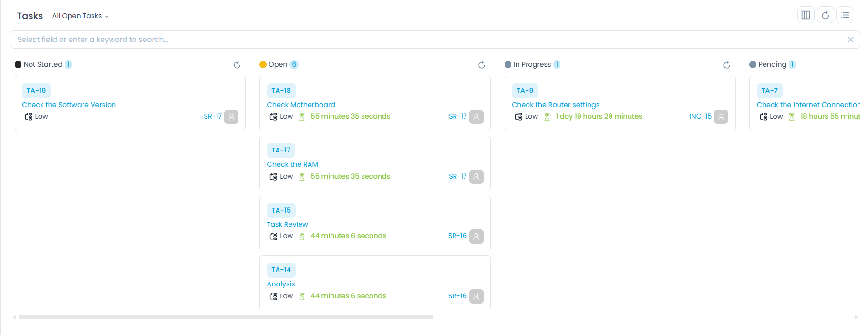This screenshot has width=868, height=335.
Task: Open the TA-15 Task Review task
Action: point(287,224)
